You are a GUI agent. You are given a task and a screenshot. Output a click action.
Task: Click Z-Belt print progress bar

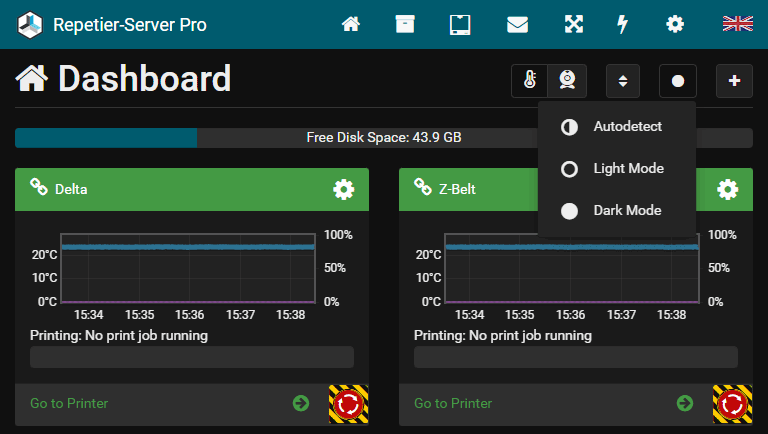click(x=576, y=357)
